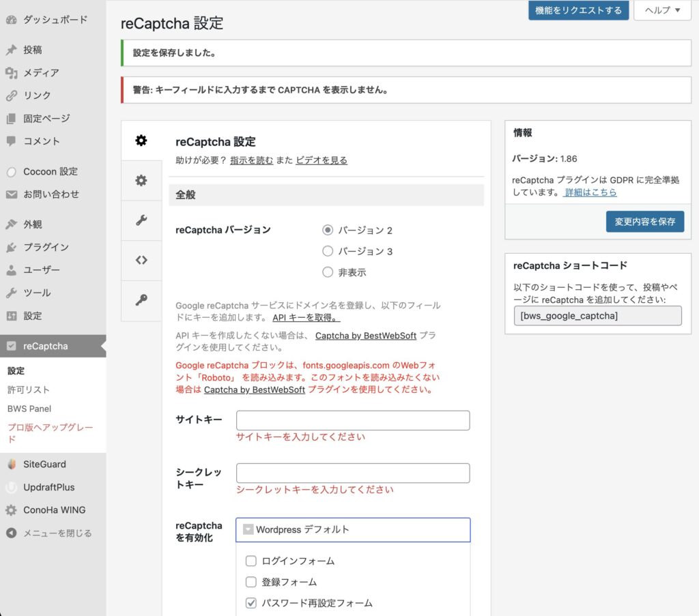699x616 pixels.
Task: Enable the ログインフォーム checkbox
Action: coord(251,561)
